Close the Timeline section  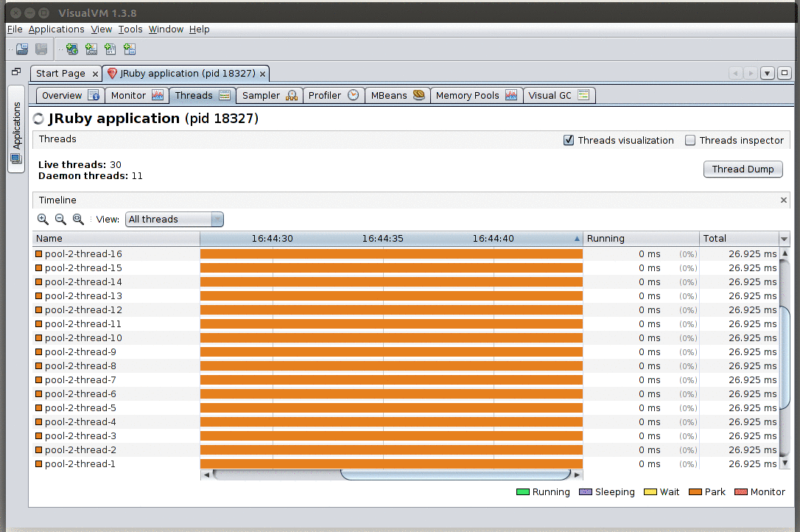[784, 200]
